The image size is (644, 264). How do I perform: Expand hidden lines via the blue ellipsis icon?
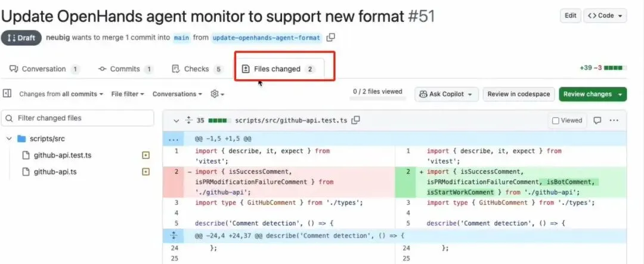click(174, 139)
